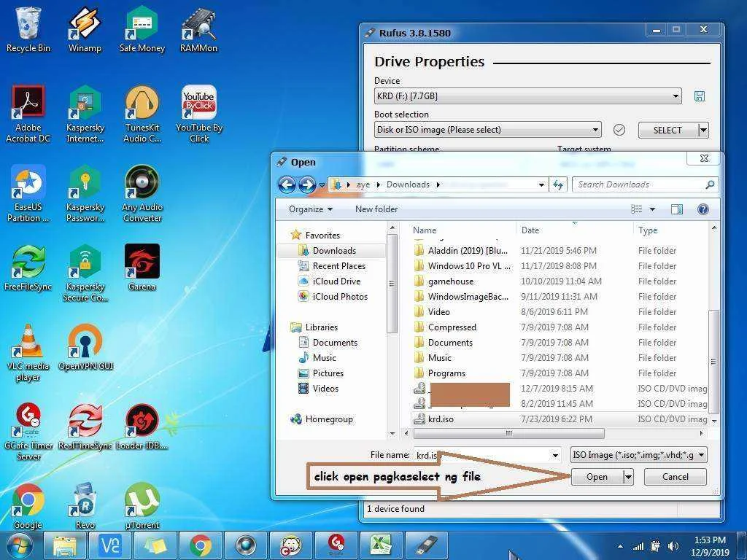Click New folder in the toolbar
This screenshot has width=747, height=560.
pyautogui.click(x=376, y=209)
